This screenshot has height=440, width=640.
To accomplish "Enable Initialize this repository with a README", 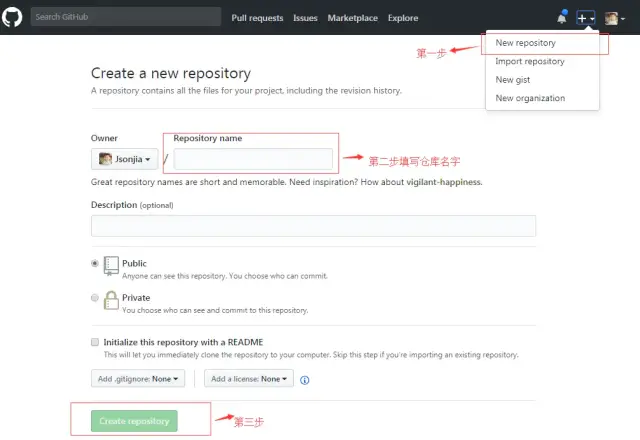I will point(95,342).
